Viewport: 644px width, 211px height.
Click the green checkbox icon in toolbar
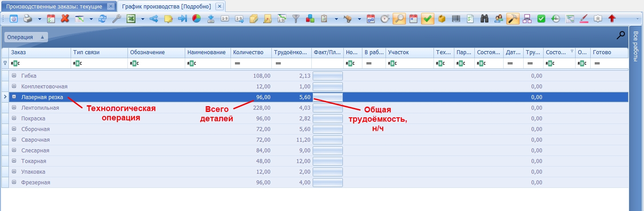[x=541, y=19]
